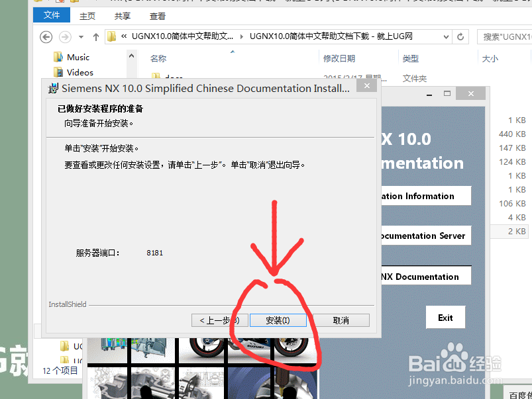The image size is (532, 399).
Task: Select the file row sized 147 KB
Action: coord(511,148)
